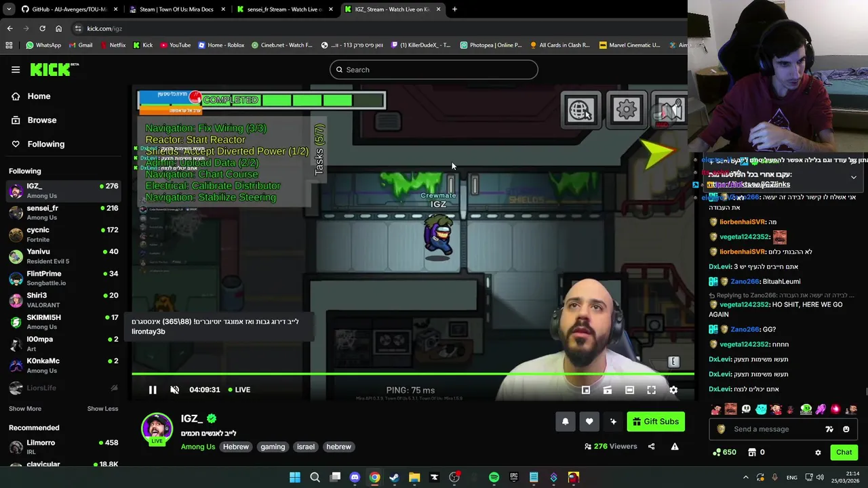Click the stream progress bar
Viewport: 868px width, 488px height.
point(412,373)
